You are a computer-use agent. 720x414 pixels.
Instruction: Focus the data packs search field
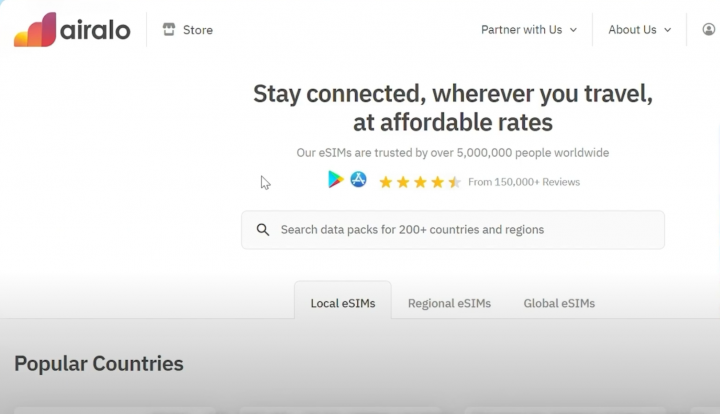pos(460,230)
